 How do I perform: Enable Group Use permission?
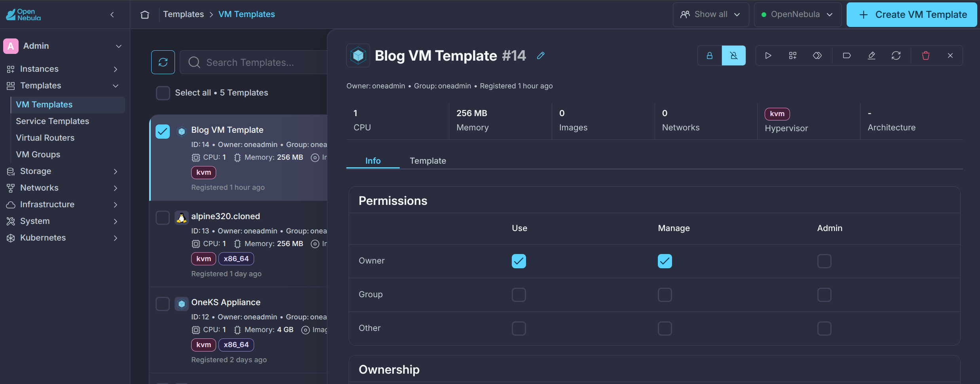pyautogui.click(x=518, y=295)
